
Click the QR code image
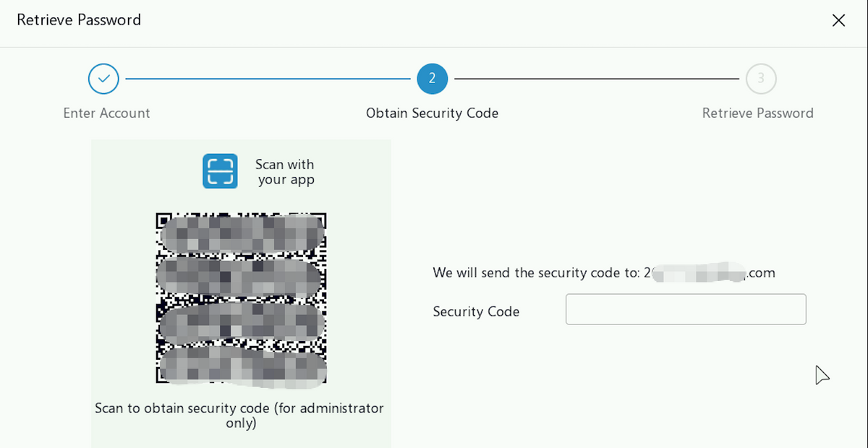click(242, 298)
